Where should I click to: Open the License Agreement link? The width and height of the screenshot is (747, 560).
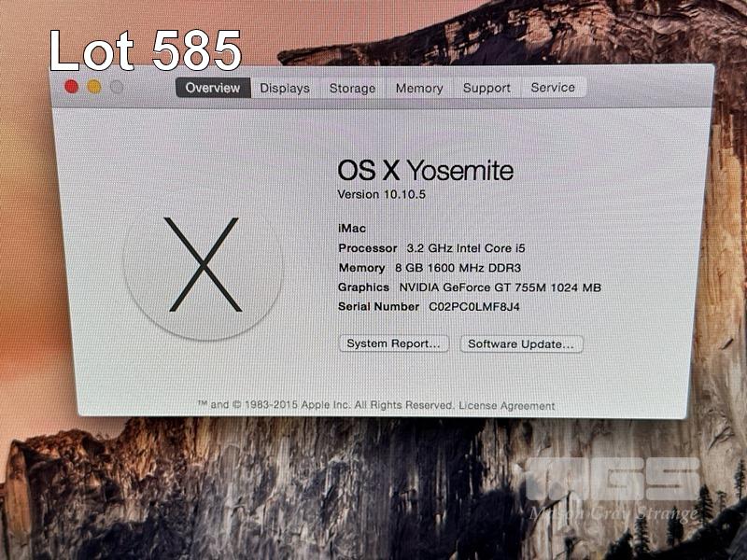pos(507,406)
